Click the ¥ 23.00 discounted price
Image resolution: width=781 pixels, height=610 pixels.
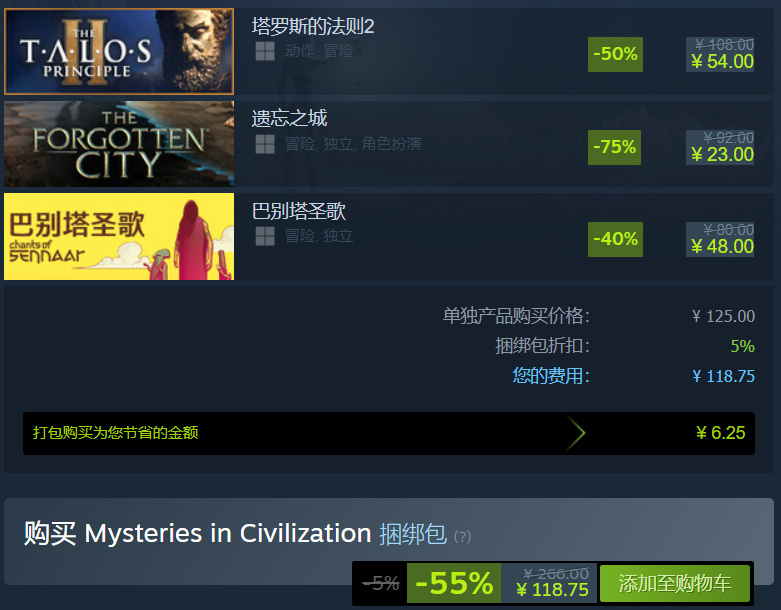[722, 155]
